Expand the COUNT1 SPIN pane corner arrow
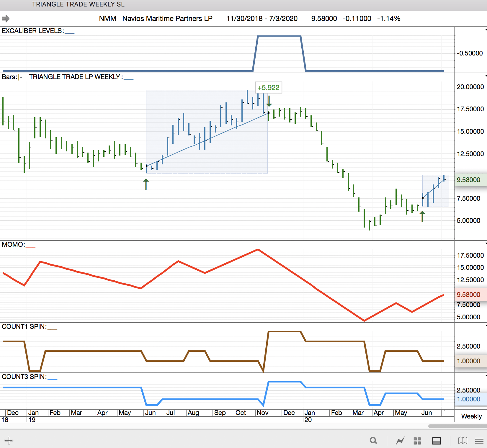The width and height of the screenshot is (487, 448). (x=486, y=325)
